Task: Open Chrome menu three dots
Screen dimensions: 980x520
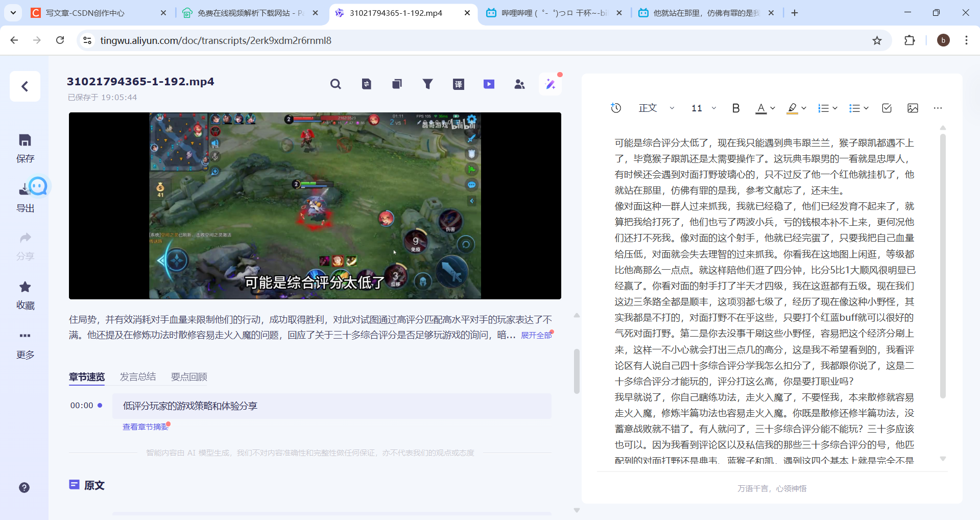Action: coord(966,40)
